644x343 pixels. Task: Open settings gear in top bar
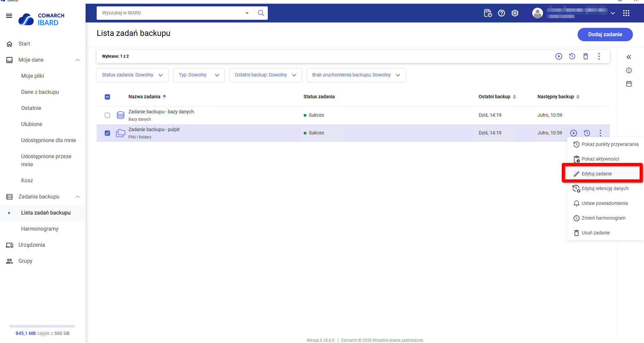[x=515, y=13]
